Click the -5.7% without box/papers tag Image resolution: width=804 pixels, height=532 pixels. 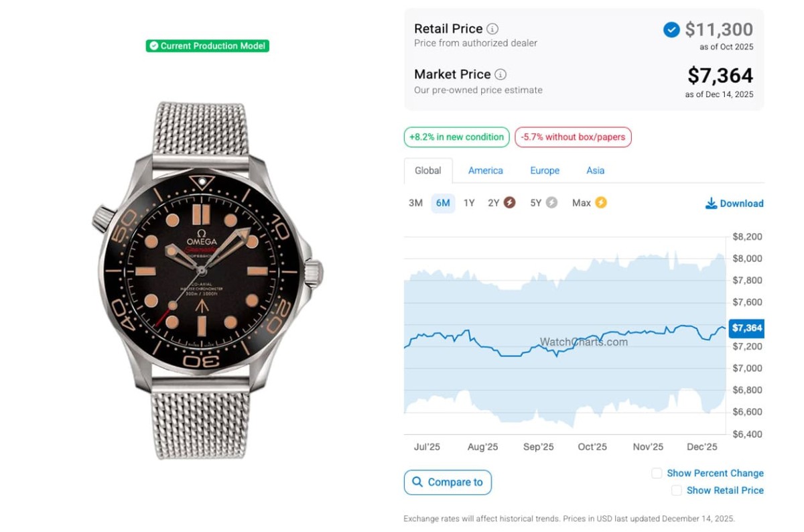coord(573,137)
